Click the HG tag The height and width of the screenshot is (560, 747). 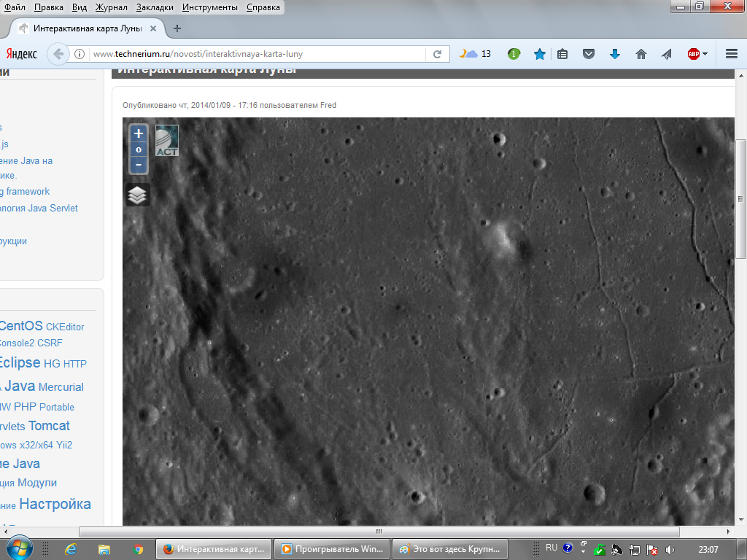(x=52, y=364)
